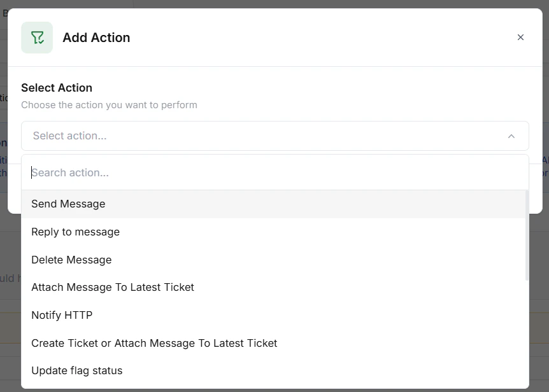This screenshot has height=392, width=549.
Task: Collapse the action list using the chevron
Action: [x=511, y=136]
